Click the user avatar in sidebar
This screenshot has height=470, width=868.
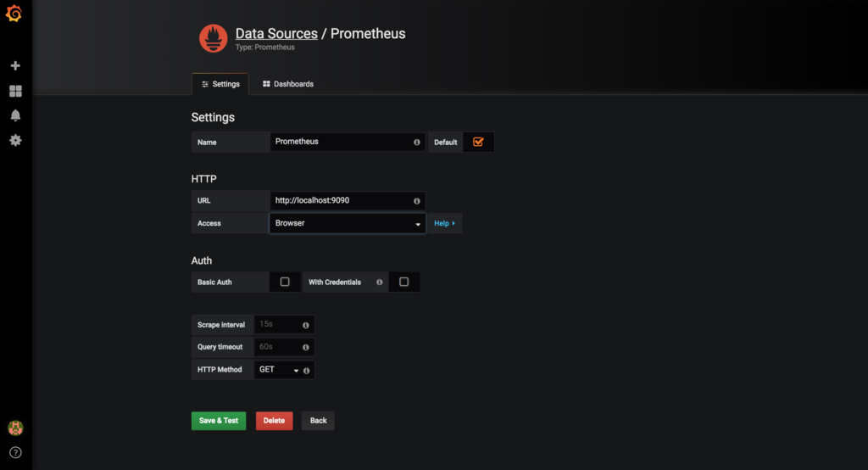[x=15, y=428]
